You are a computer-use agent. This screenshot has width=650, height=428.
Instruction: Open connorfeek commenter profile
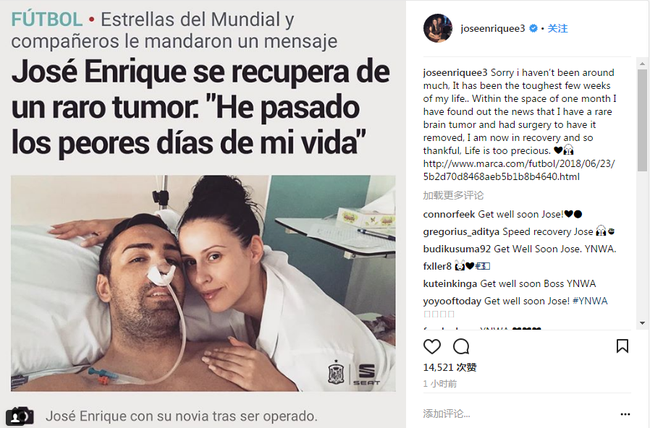[449, 214]
